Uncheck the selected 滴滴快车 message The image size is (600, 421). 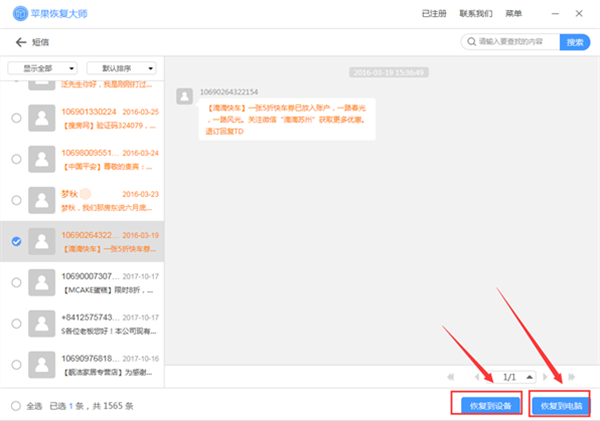(16, 242)
